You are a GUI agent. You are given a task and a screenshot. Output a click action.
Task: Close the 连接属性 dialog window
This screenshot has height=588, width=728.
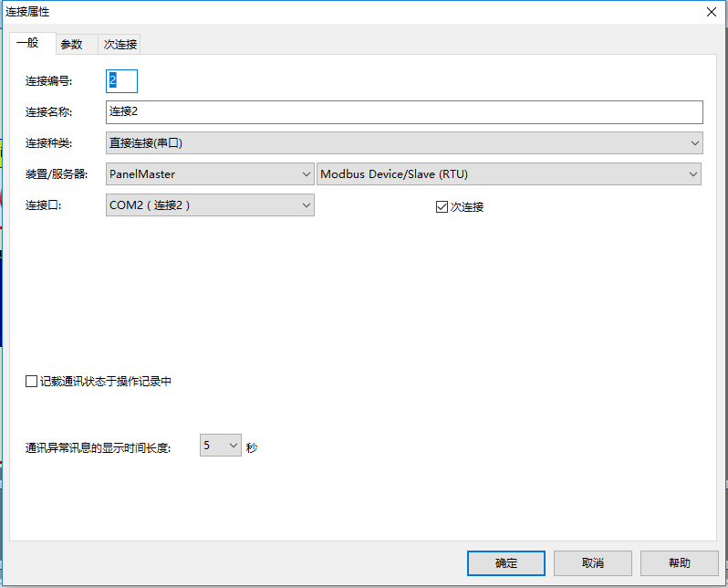pyautogui.click(x=711, y=12)
